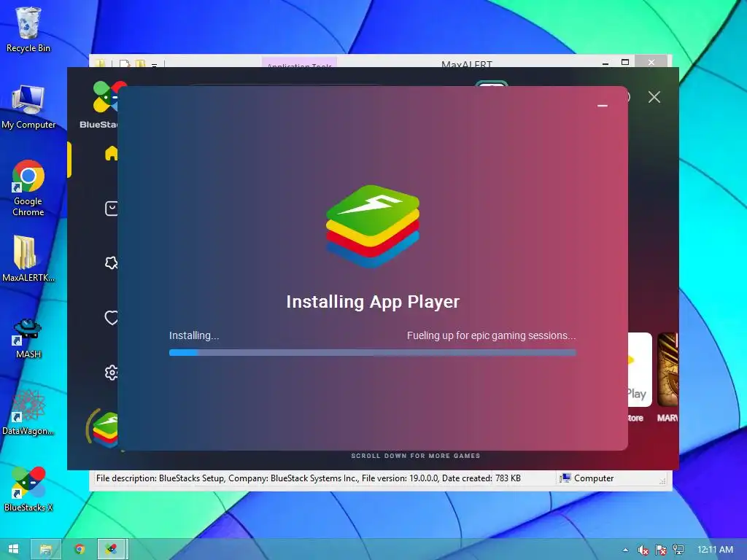747x560 pixels.
Task: Click the Installing App Player heading
Action: pos(373,301)
